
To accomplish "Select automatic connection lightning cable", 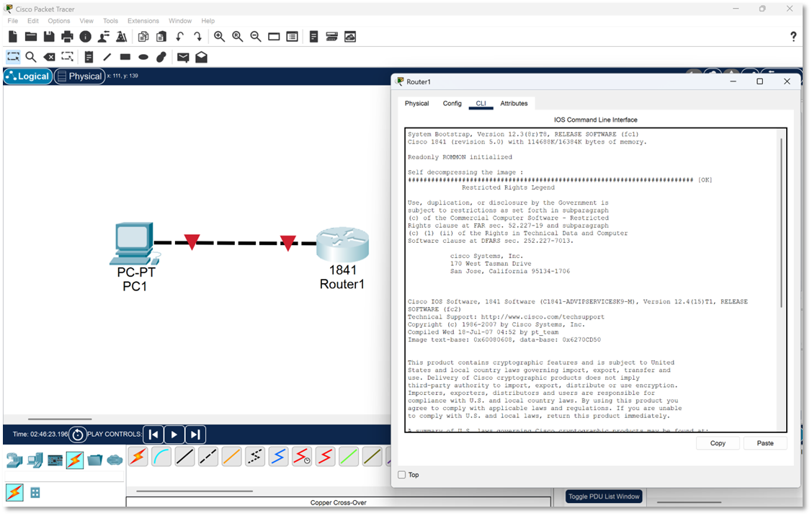I will pos(138,457).
